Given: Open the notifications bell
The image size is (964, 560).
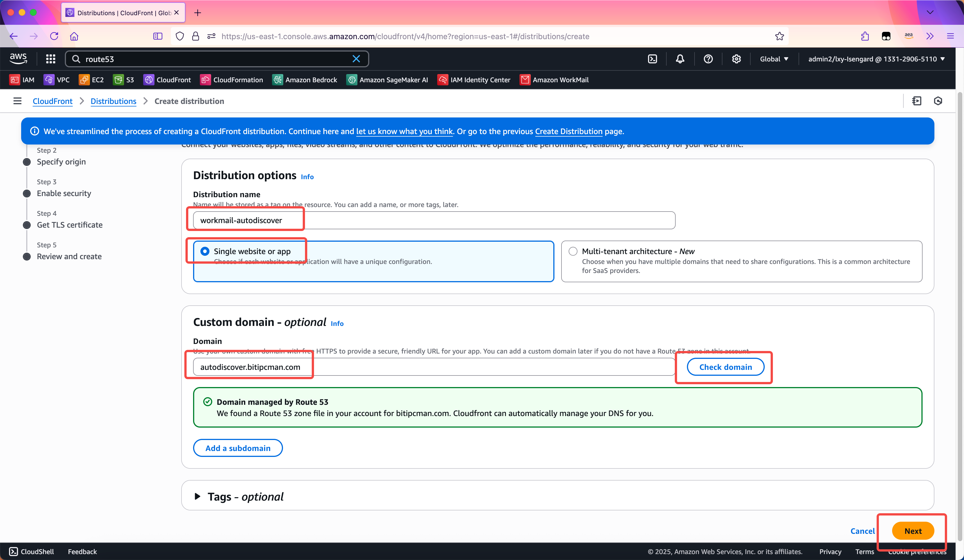Looking at the screenshot, I should pos(680,59).
